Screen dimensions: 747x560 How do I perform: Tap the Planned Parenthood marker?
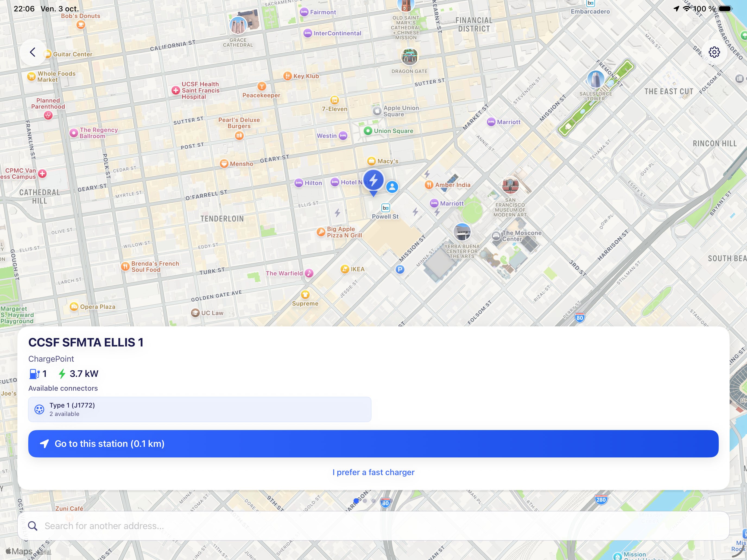48,115
